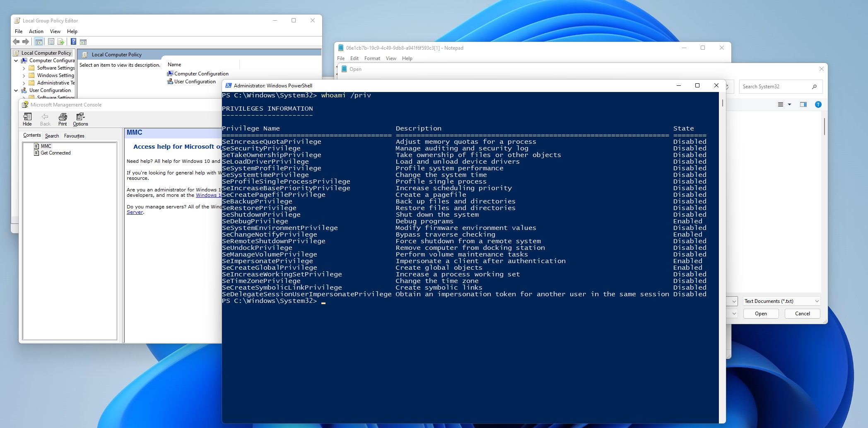868x428 pixels.
Task: Click the blue help icon in Open dialog
Action: tap(818, 104)
